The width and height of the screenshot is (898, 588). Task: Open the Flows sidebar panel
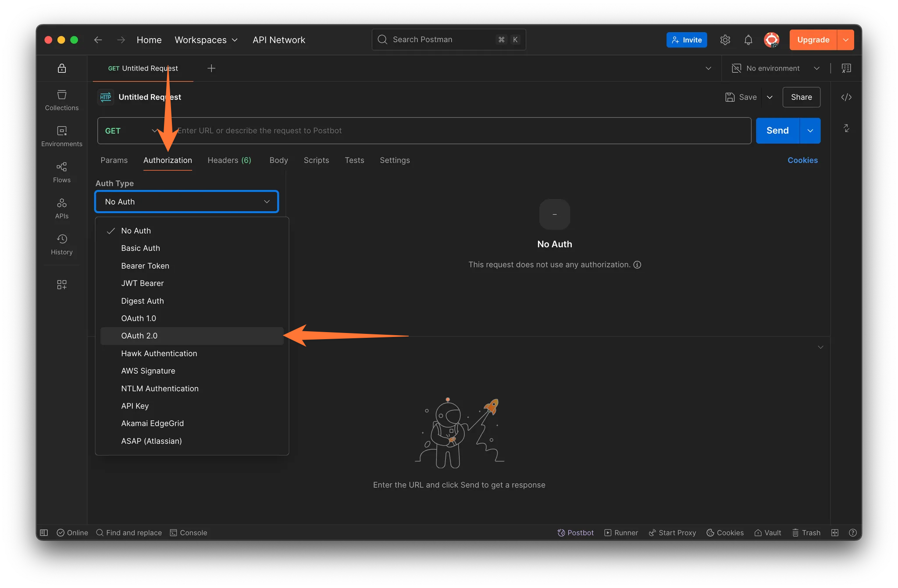(x=62, y=172)
